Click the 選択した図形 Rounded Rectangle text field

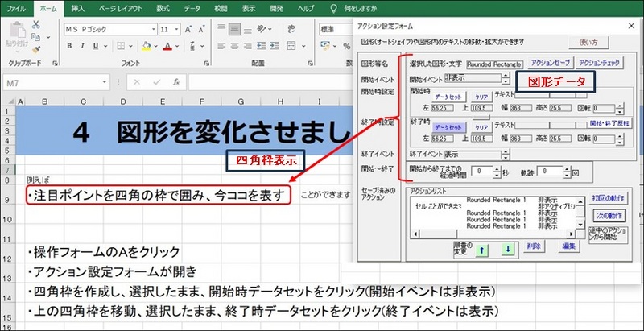tap(493, 64)
